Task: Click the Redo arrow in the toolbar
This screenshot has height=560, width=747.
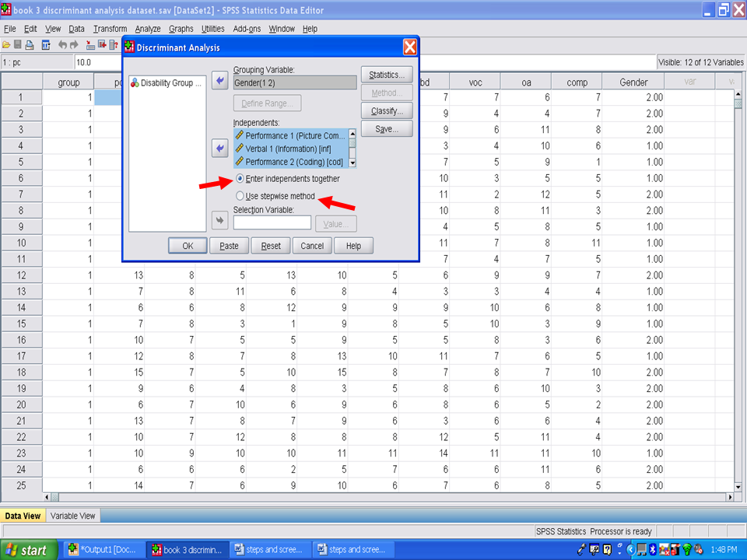Action: coord(75,45)
